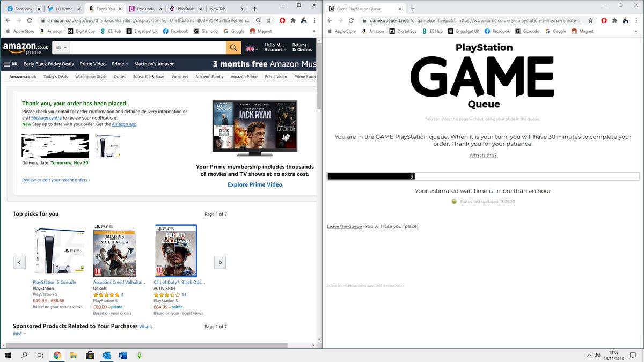This screenshot has width=644, height=362.
Task: Click the Amazon app link
Action: click(125, 124)
